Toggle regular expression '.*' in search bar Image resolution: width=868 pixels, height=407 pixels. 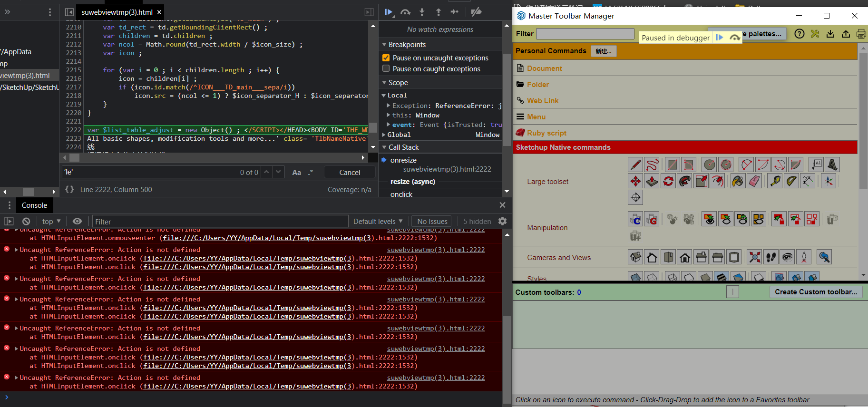[311, 172]
